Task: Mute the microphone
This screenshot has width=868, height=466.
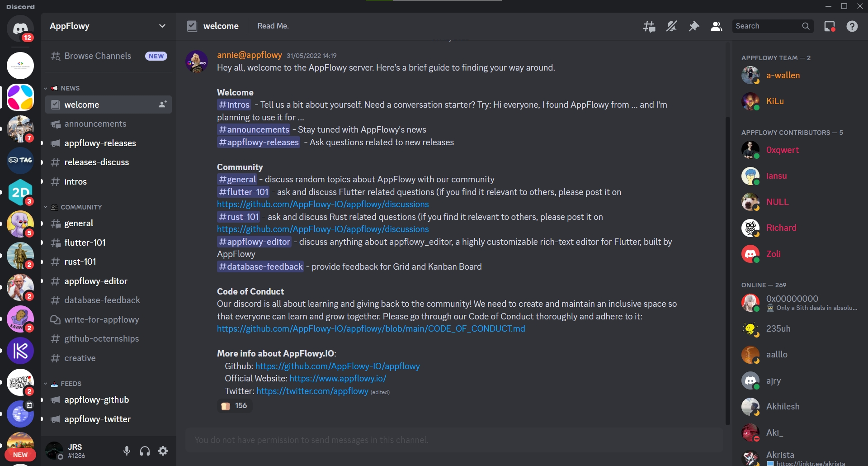Action: point(127,451)
